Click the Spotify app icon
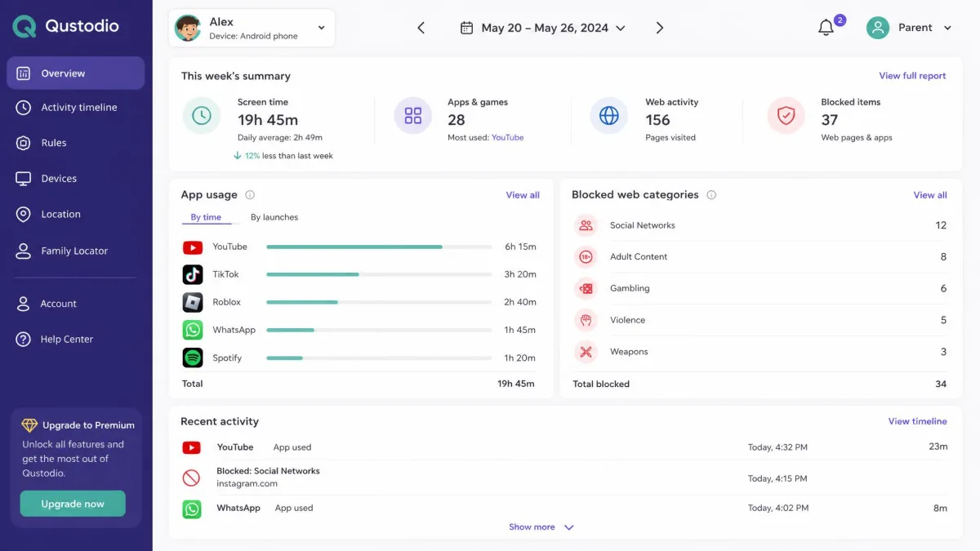The height and width of the screenshot is (551, 980). (193, 358)
